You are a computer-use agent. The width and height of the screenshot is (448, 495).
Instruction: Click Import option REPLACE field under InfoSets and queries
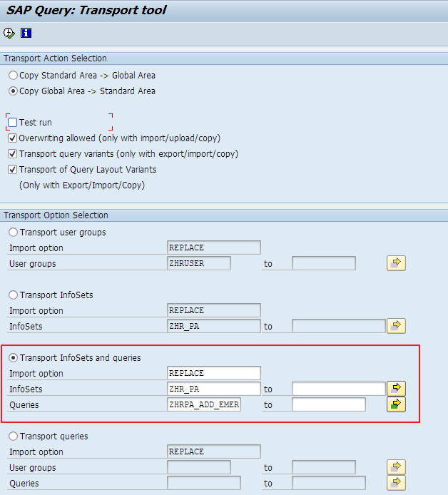click(213, 373)
